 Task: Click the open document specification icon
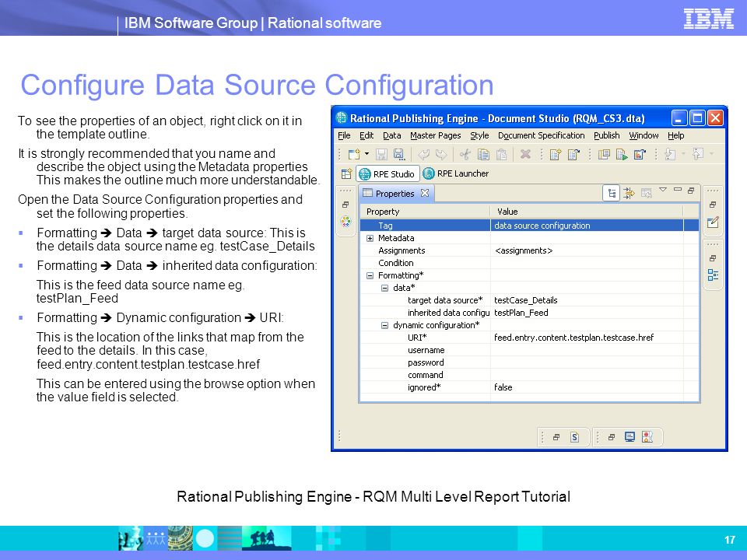click(573, 154)
